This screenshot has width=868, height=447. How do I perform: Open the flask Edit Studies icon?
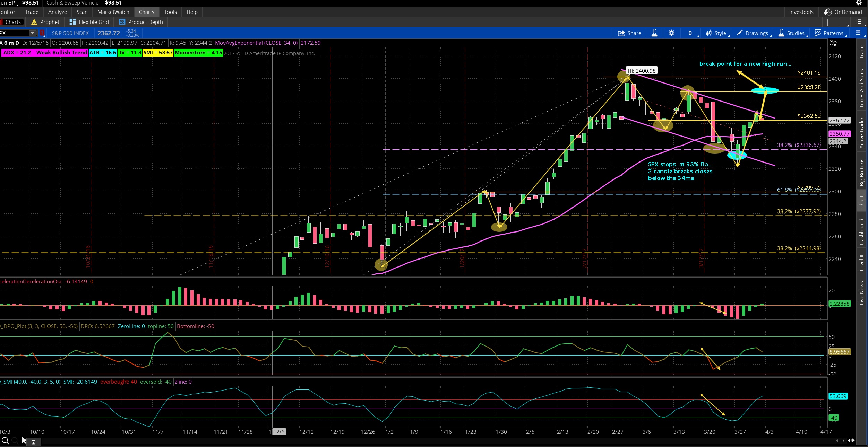pos(654,33)
